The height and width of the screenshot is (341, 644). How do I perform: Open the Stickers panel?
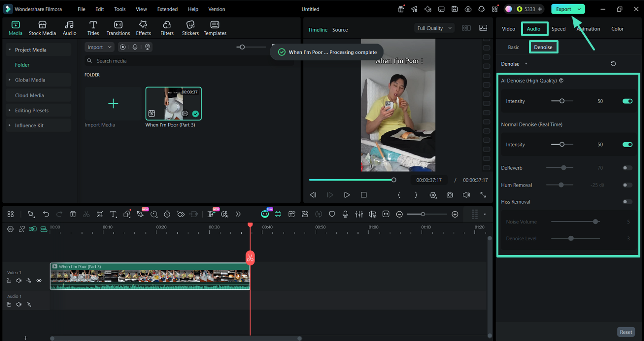pyautogui.click(x=190, y=28)
